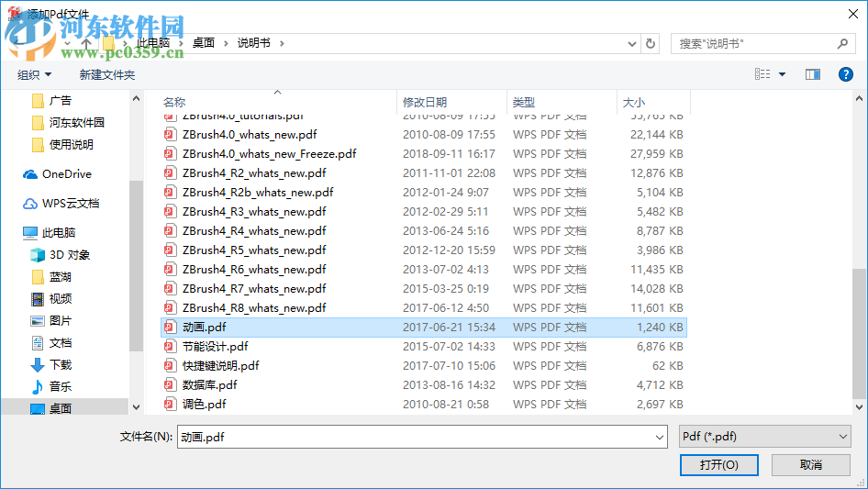Click the 音乐 note icon

tap(38, 386)
